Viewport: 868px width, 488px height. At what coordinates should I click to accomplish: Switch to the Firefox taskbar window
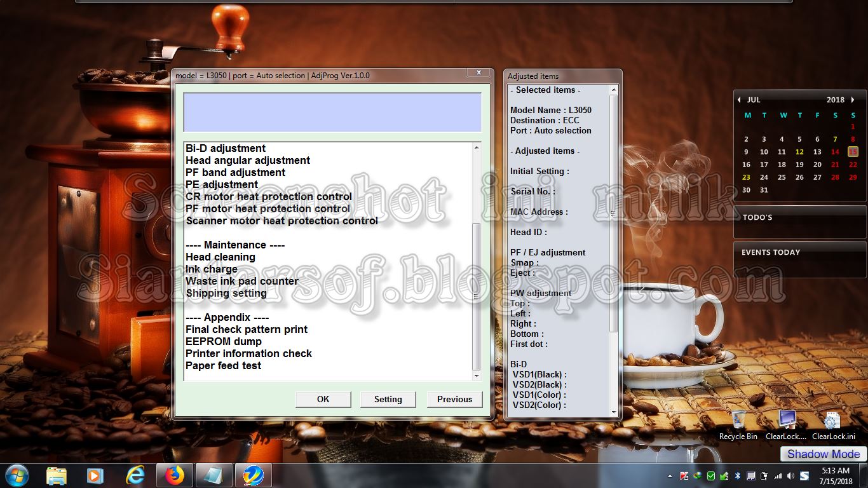(174, 475)
